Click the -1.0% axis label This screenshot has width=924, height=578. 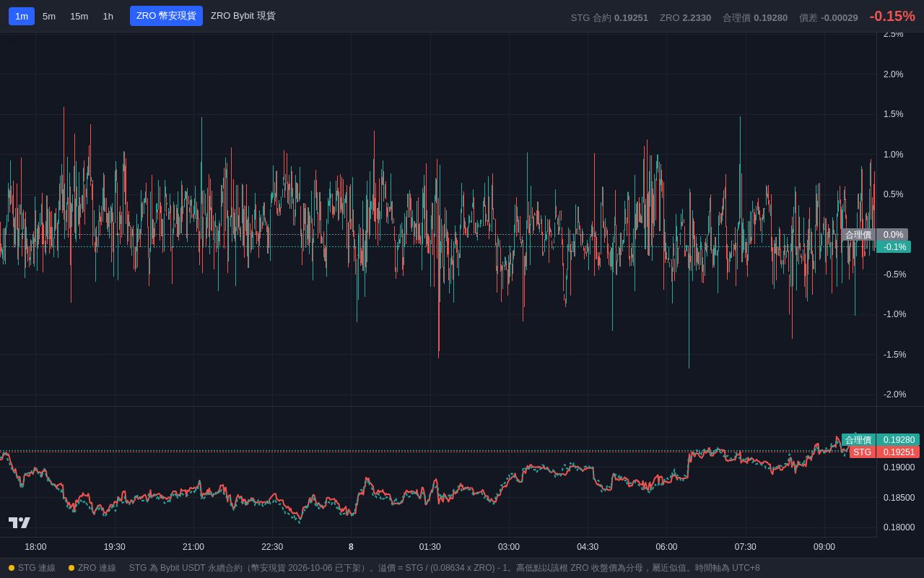click(895, 314)
